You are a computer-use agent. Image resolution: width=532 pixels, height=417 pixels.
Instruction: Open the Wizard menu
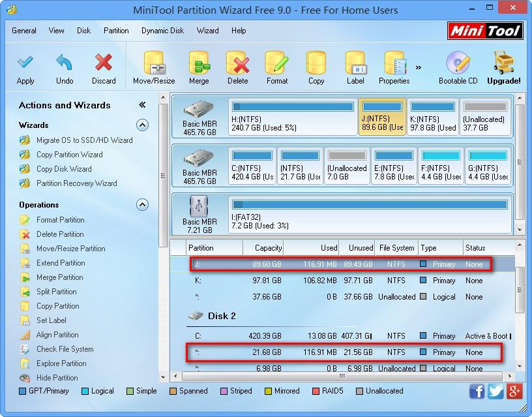click(207, 31)
